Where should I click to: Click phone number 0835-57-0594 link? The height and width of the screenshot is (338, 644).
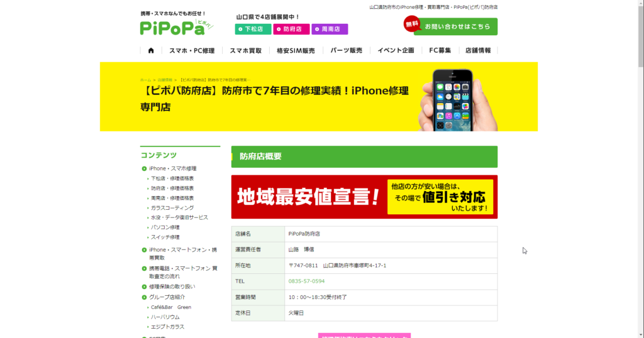[x=306, y=281]
